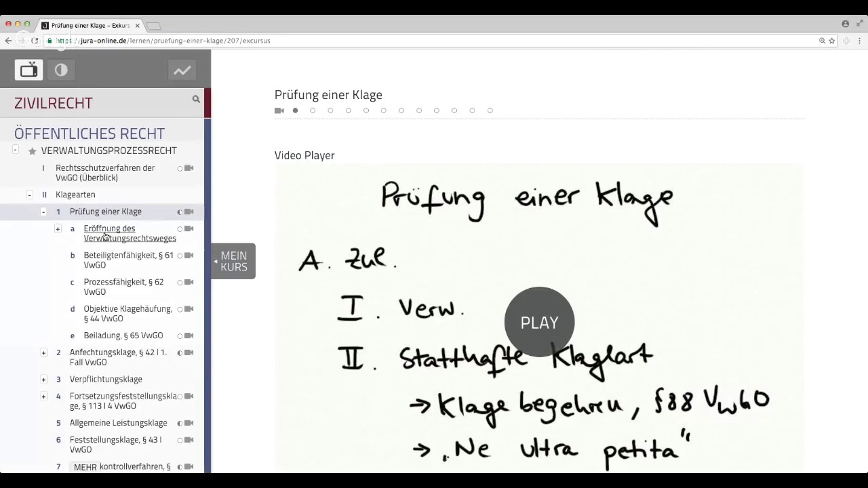
Task: Click video camera icon for Prüfung einer Klage row
Action: (x=189, y=211)
